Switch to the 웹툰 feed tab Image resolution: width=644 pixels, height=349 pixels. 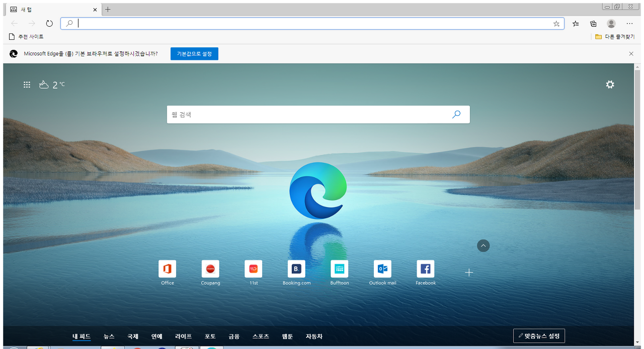[287, 336]
